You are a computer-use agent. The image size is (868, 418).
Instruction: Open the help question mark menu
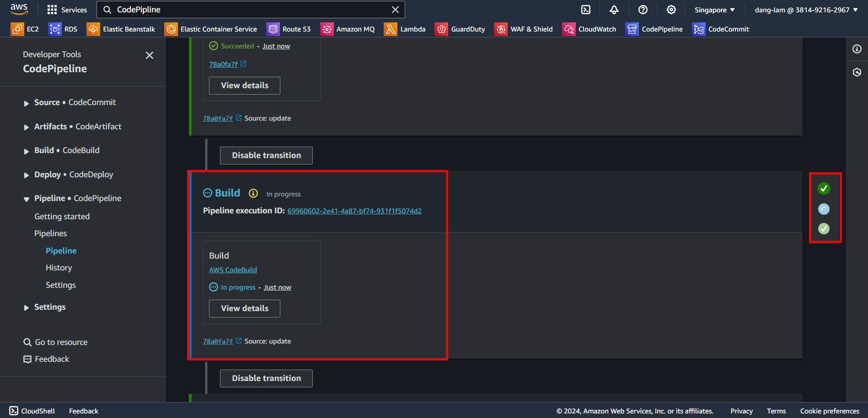643,10
